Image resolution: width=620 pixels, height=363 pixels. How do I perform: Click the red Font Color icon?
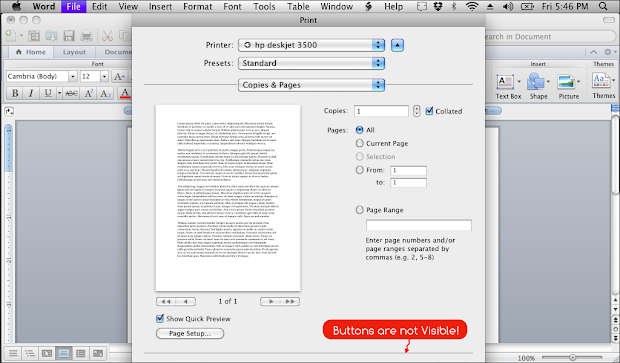125,93
